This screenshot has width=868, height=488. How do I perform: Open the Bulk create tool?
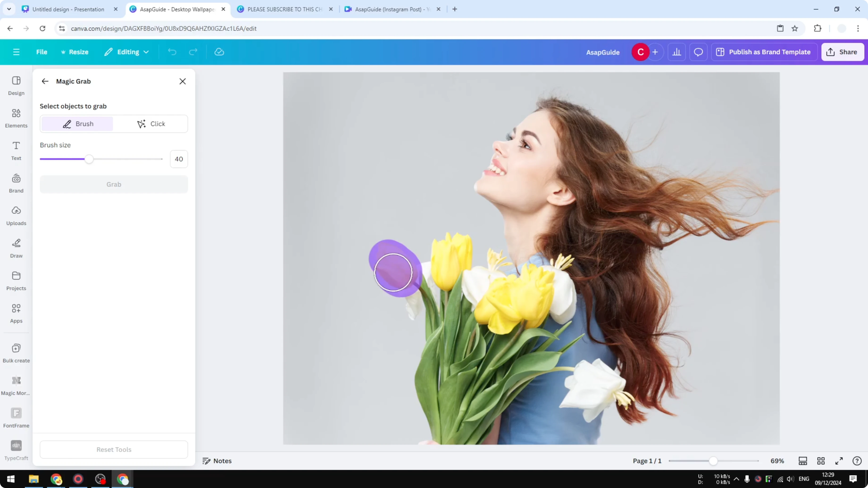click(16, 352)
